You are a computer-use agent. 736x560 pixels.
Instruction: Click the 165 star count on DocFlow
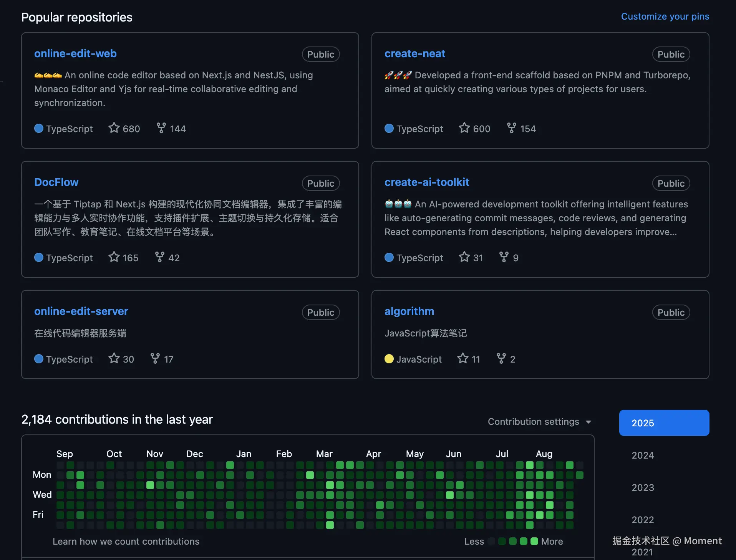[131, 258]
